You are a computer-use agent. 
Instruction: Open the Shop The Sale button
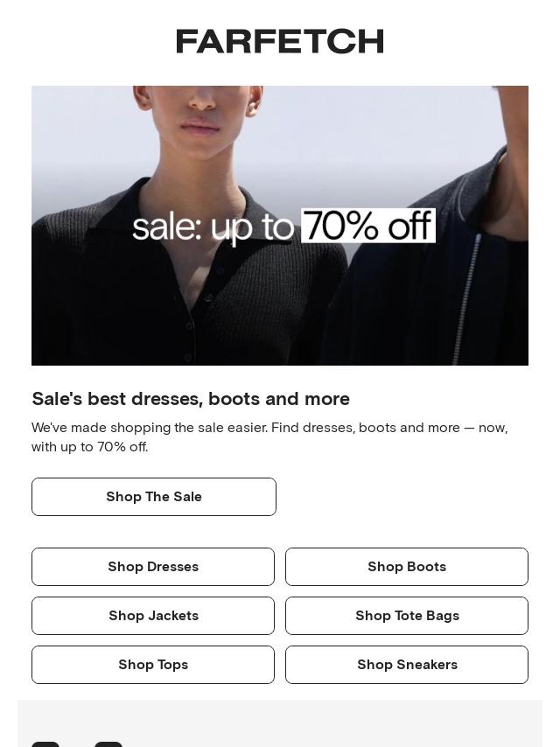(x=154, y=497)
